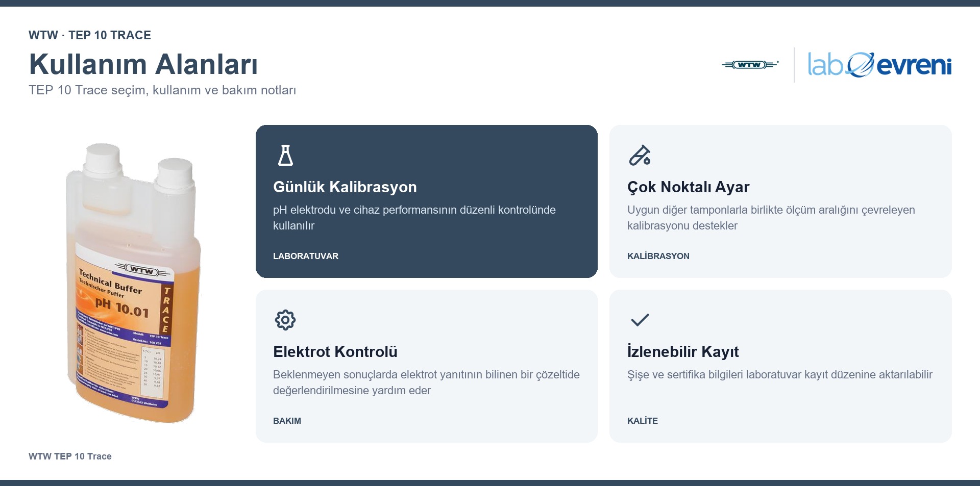Click the gear icon above Elektrot Kontrolü

[x=285, y=320]
